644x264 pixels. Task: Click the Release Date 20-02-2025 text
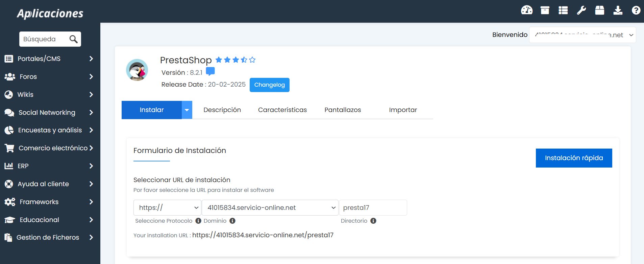203,85
